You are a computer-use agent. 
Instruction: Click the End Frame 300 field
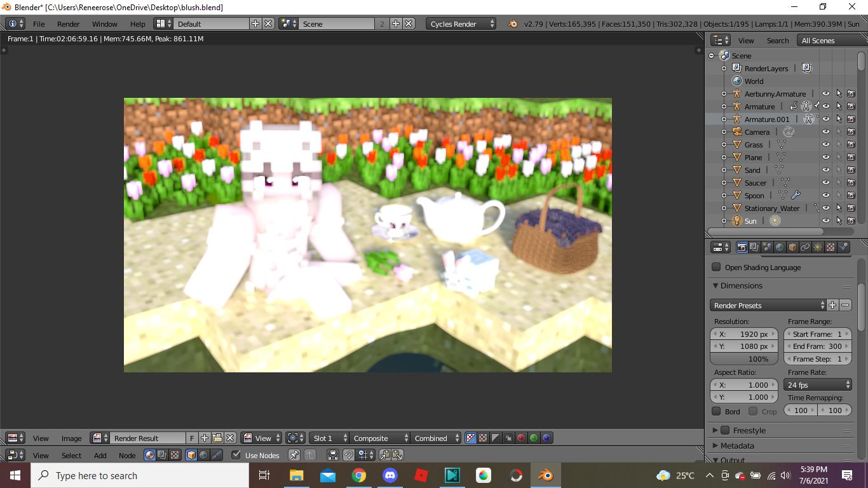(818, 346)
